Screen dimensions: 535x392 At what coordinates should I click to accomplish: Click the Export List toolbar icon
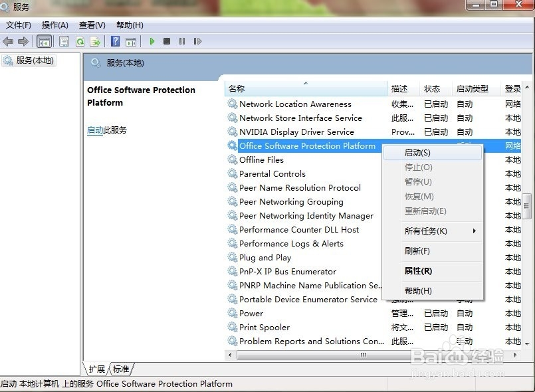pyautogui.click(x=95, y=42)
